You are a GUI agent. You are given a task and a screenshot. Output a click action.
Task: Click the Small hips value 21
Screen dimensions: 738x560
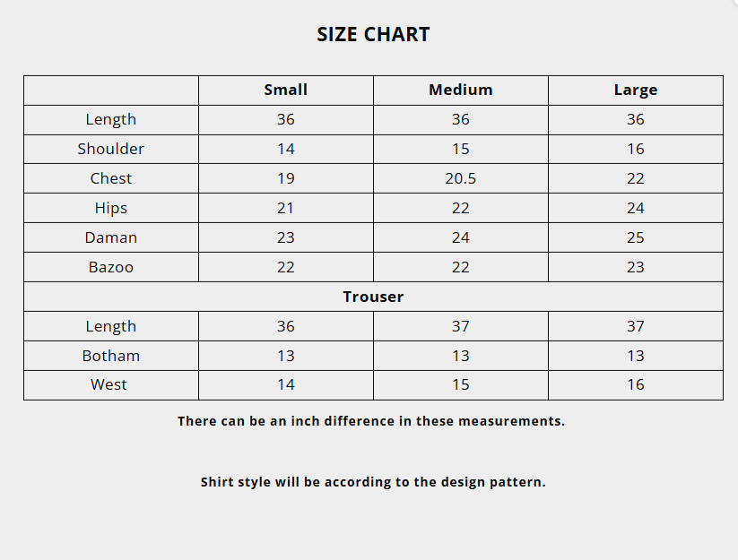(286, 208)
